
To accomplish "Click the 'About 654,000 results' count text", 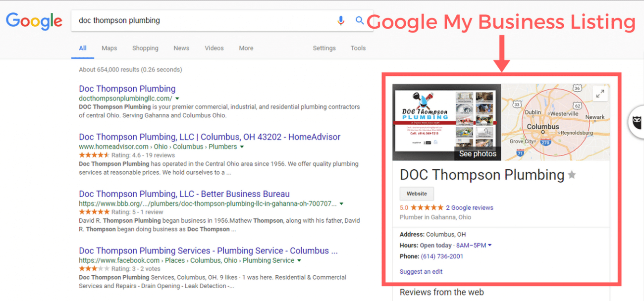I will click(130, 70).
